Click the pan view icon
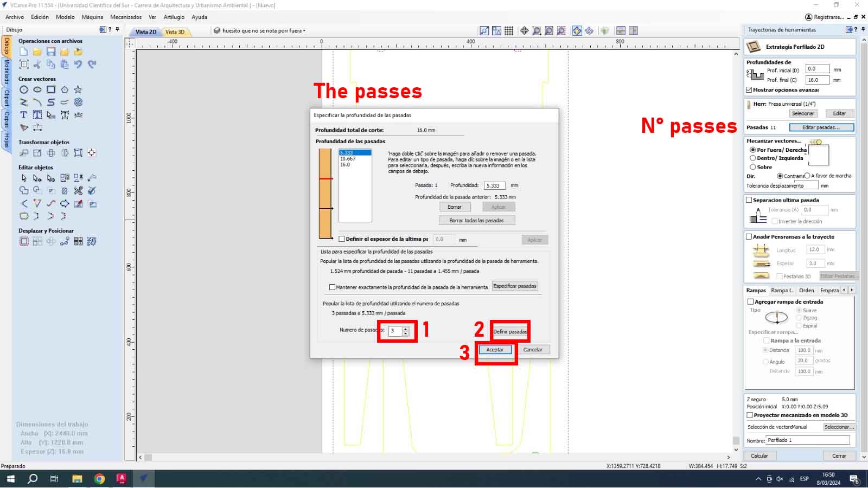 click(x=524, y=31)
